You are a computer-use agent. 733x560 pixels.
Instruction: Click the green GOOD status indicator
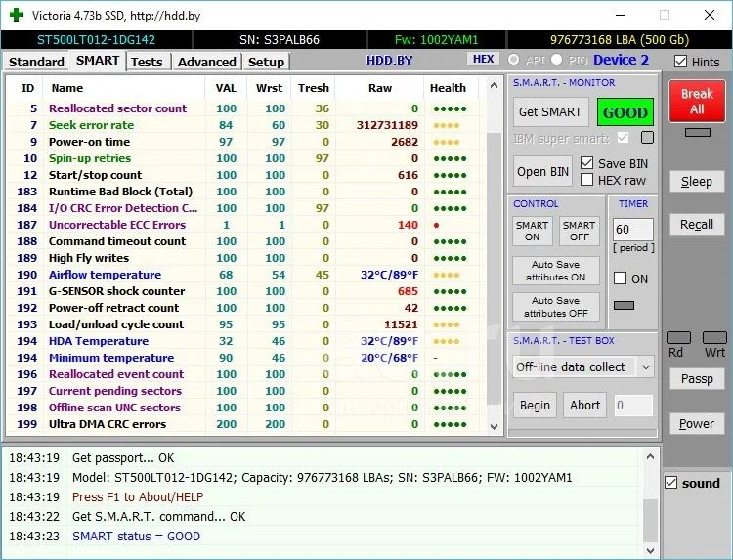(625, 112)
